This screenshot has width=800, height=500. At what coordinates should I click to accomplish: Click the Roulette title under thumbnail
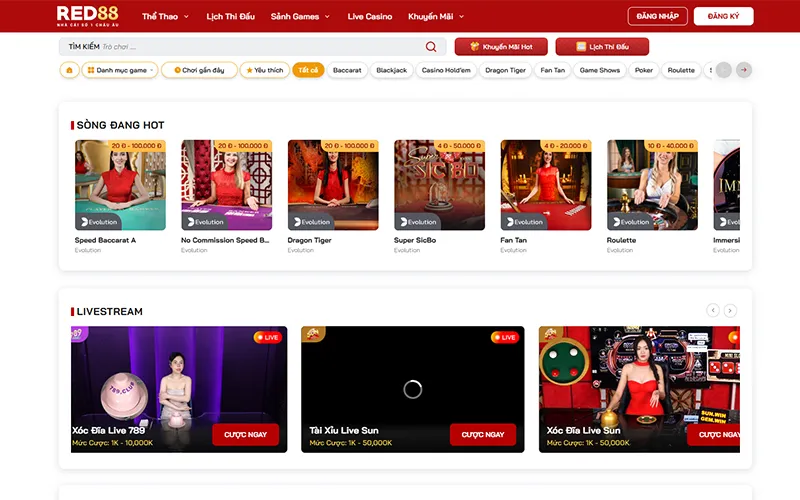click(621, 240)
